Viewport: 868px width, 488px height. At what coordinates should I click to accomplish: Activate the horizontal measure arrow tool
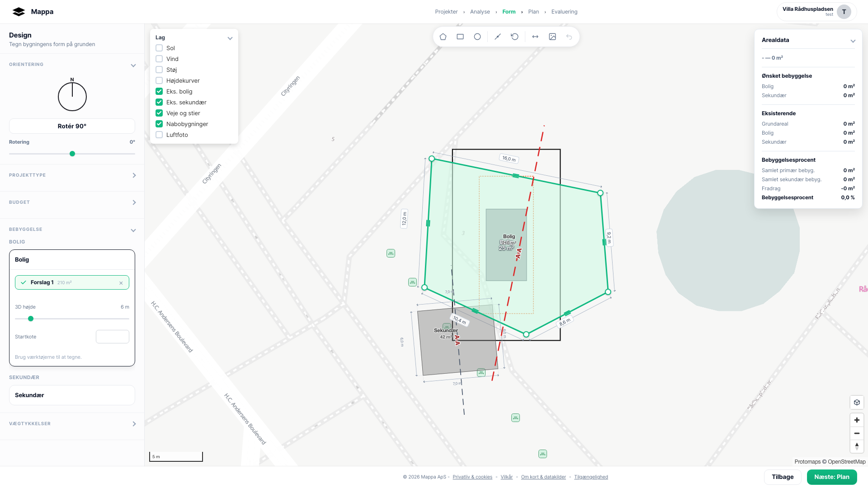click(535, 37)
